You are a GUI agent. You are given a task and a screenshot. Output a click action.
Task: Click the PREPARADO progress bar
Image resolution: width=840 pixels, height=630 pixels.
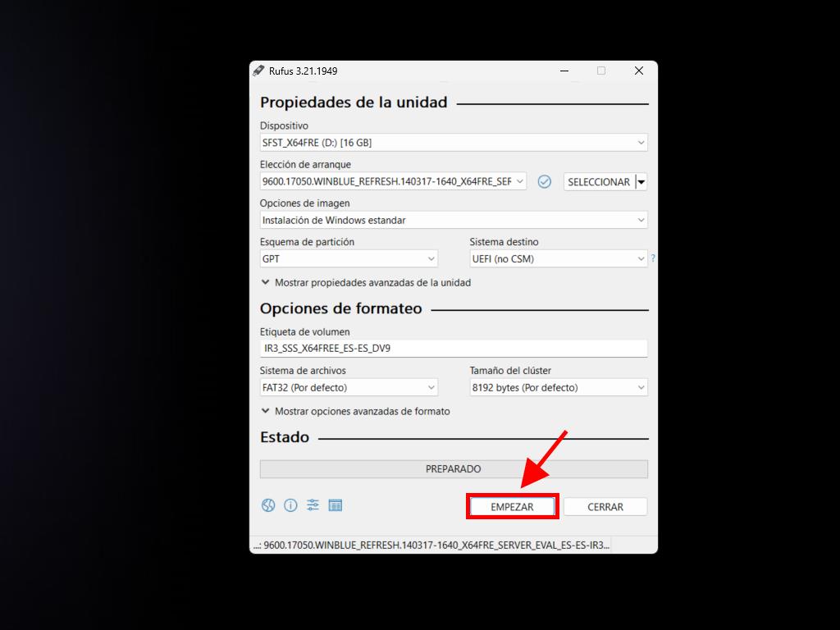point(454,468)
